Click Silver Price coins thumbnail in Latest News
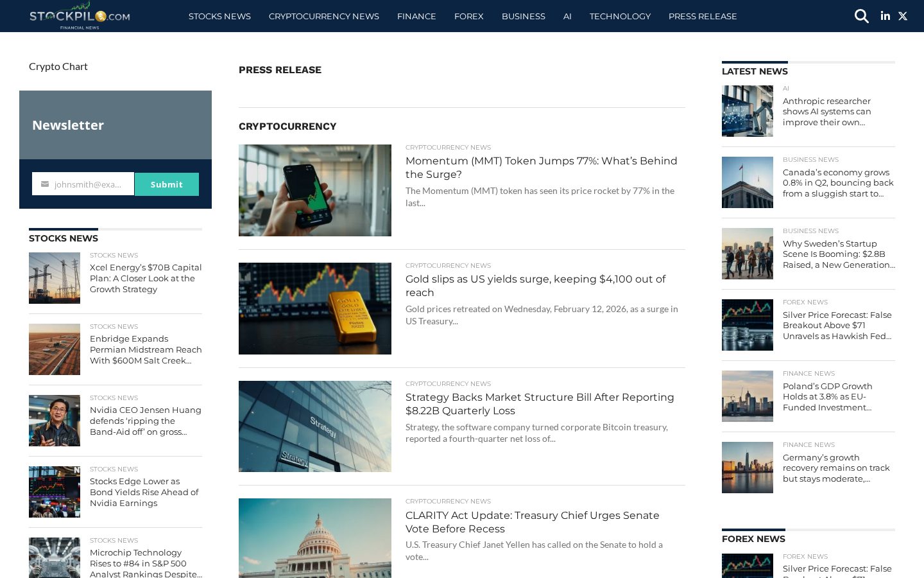This screenshot has width=924, height=578. pyautogui.click(x=748, y=325)
